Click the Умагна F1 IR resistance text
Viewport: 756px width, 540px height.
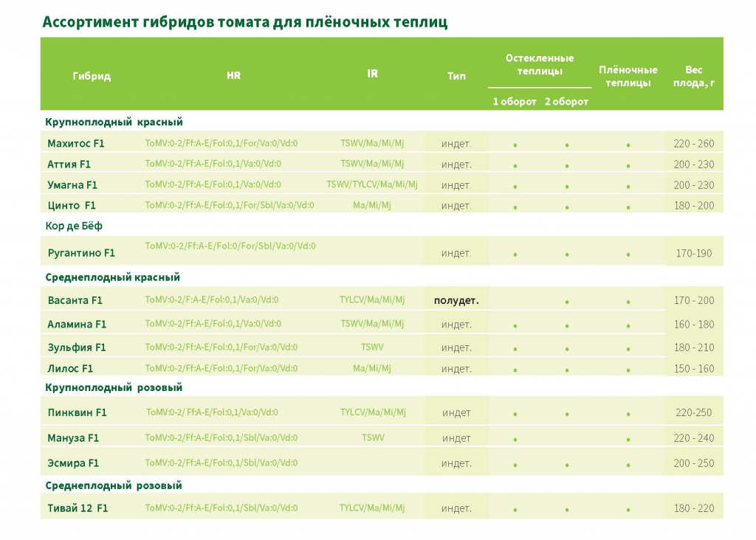pyautogui.click(x=372, y=184)
